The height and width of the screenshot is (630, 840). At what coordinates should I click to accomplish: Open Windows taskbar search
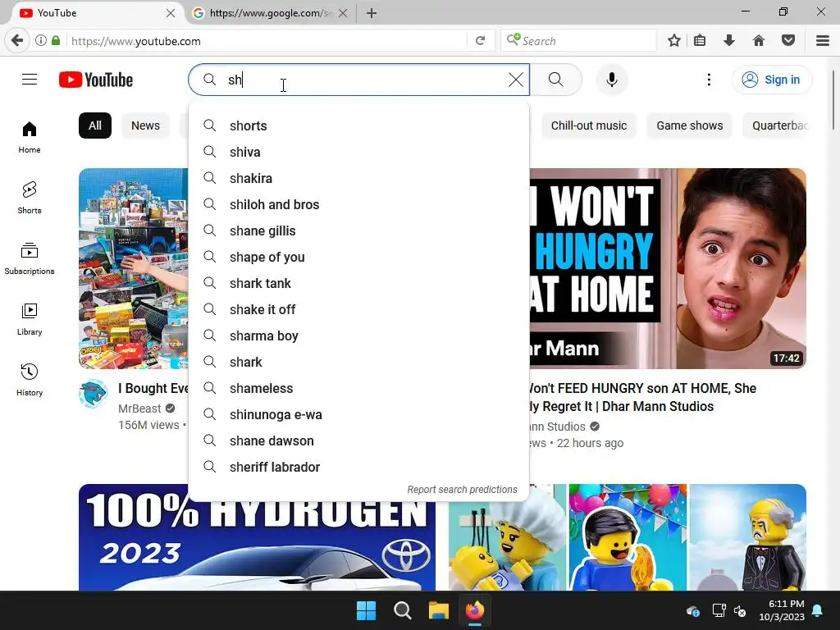pos(402,610)
